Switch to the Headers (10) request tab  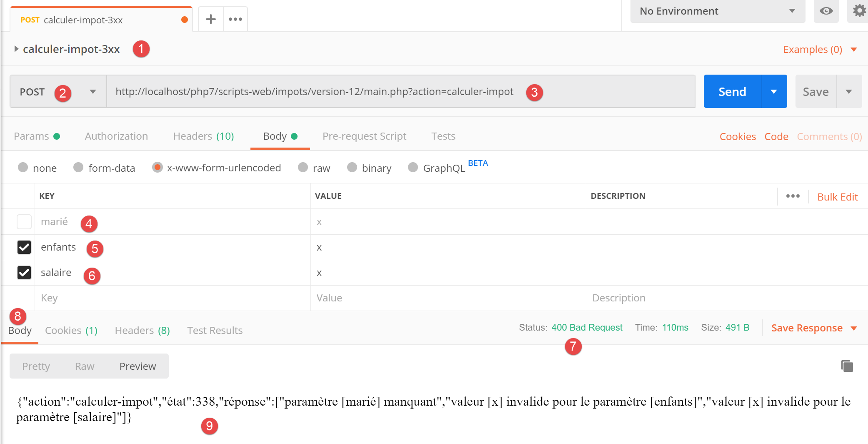(x=203, y=136)
